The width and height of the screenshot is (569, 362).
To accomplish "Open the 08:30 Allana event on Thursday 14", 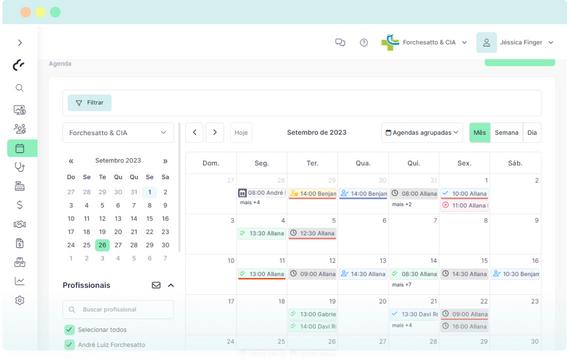I will 414,274.
